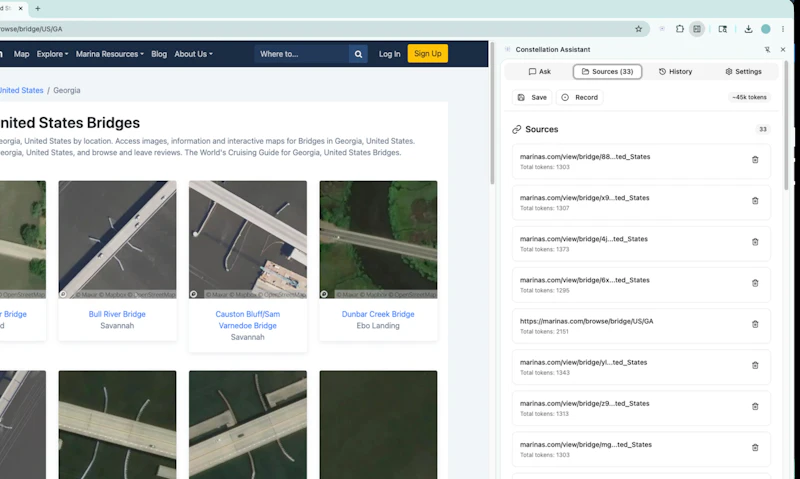Image resolution: width=800 pixels, height=479 pixels.
Task: Switch to the Ask tab
Action: tap(539, 71)
